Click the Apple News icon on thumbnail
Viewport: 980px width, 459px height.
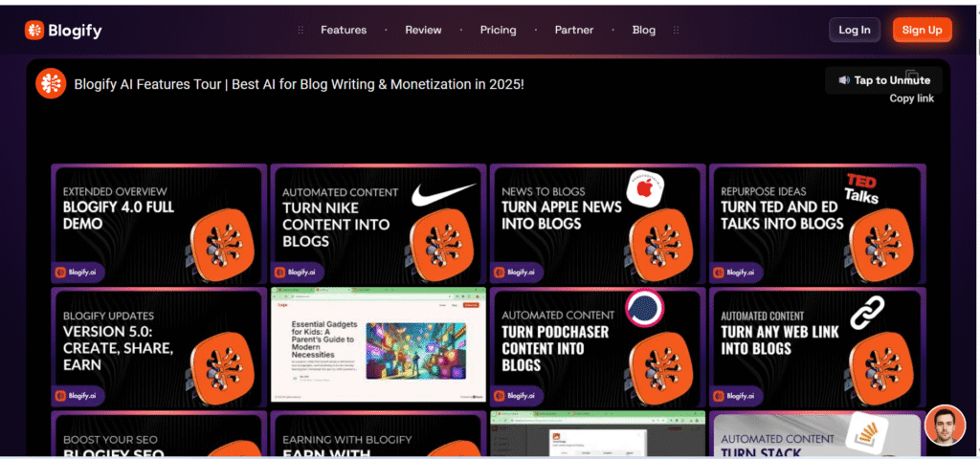(x=646, y=188)
